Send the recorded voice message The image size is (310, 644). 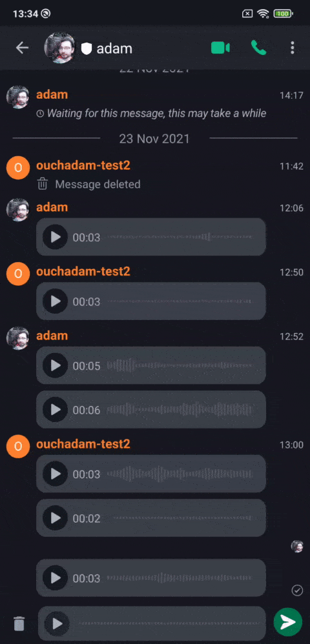288,622
